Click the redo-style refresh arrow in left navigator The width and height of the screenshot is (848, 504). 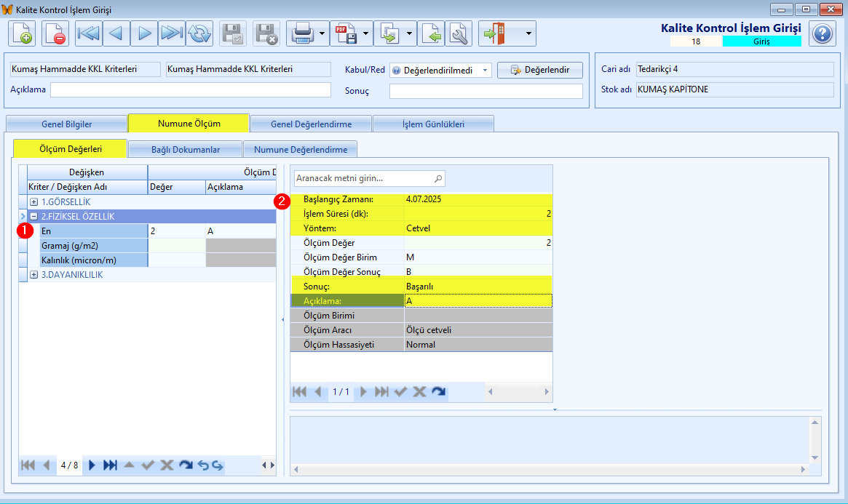coord(186,465)
